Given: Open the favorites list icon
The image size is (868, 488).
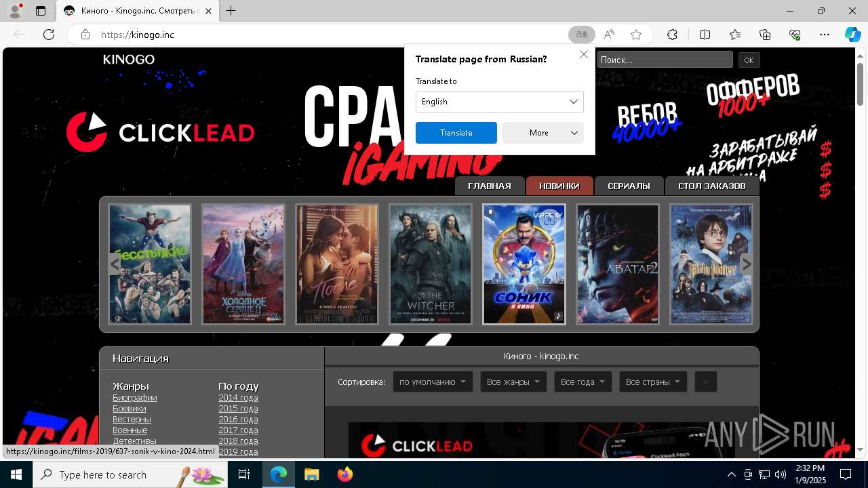Looking at the screenshot, I should 735,35.
